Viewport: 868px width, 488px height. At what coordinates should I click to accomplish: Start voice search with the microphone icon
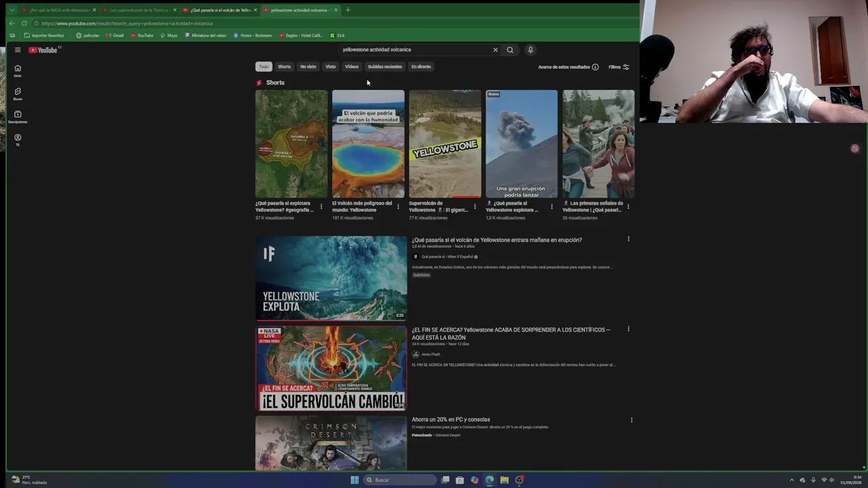(530, 49)
